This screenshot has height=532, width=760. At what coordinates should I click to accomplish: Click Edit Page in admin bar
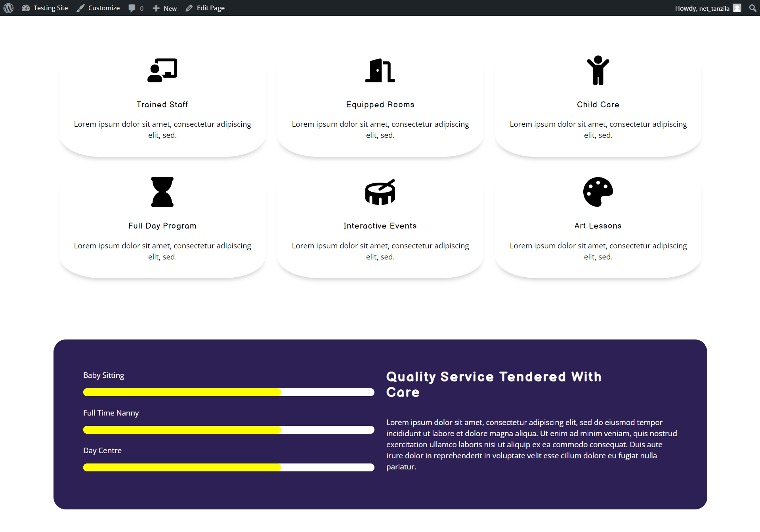pos(205,8)
